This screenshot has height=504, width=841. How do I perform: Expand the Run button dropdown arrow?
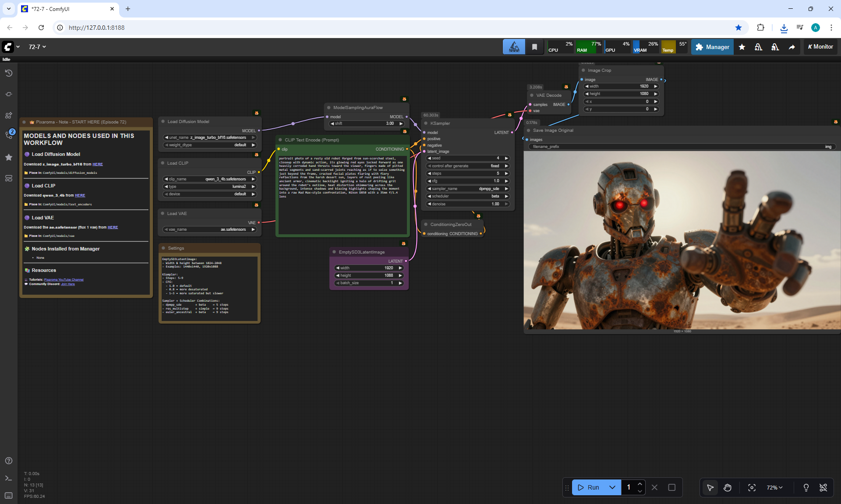point(612,487)
